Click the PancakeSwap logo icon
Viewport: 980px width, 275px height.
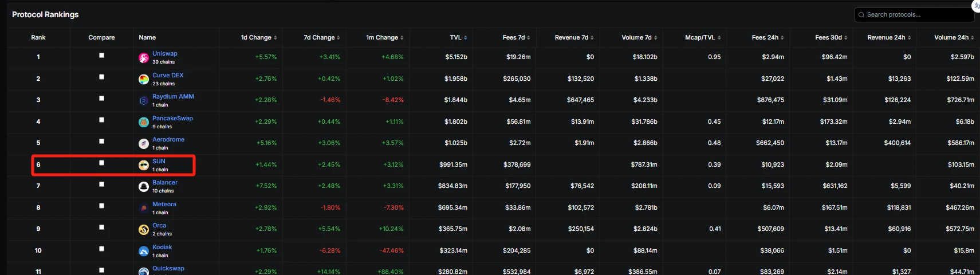pos(144,122)
